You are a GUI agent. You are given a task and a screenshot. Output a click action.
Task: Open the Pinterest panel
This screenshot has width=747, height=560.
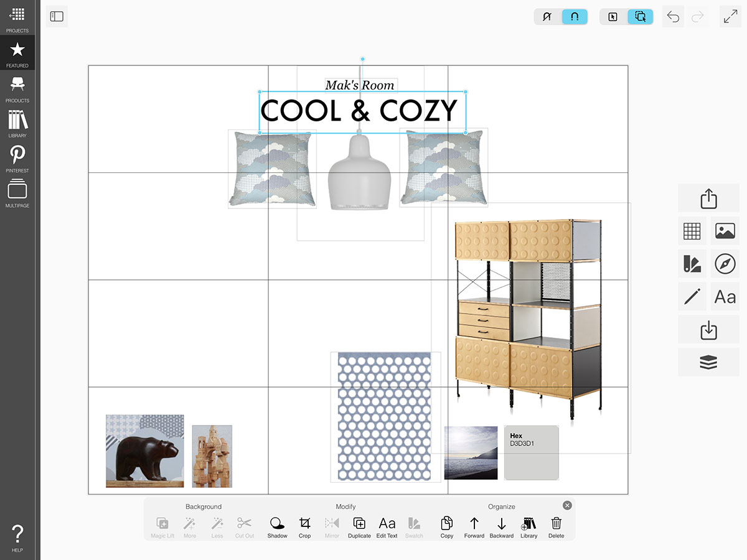click(17, 157)
